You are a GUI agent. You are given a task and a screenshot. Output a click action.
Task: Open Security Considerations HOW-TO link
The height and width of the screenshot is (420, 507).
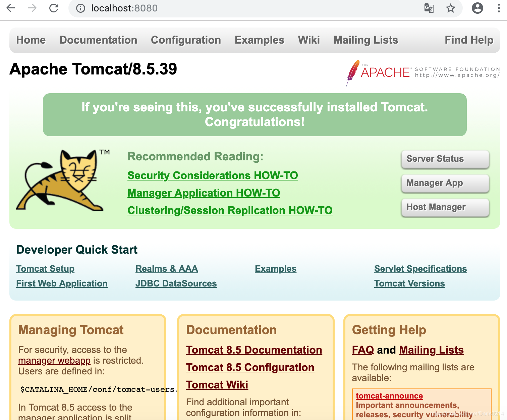click(x=213, y=175)
